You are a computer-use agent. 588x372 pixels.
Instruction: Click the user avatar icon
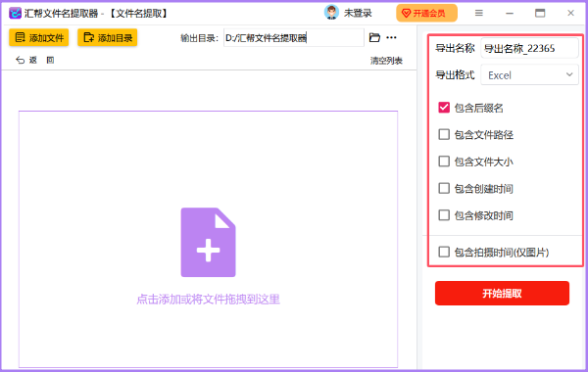pos(331,13)
